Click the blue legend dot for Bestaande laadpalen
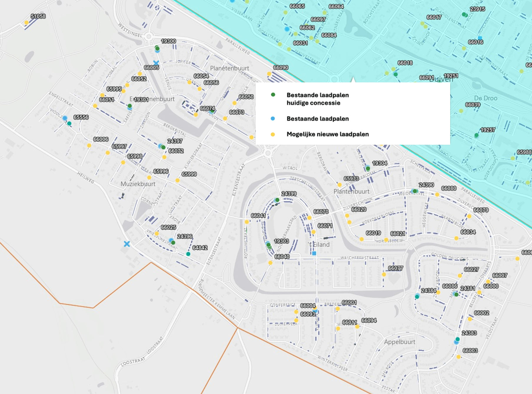This screenshot has height=394, width=532. point(273,119)
